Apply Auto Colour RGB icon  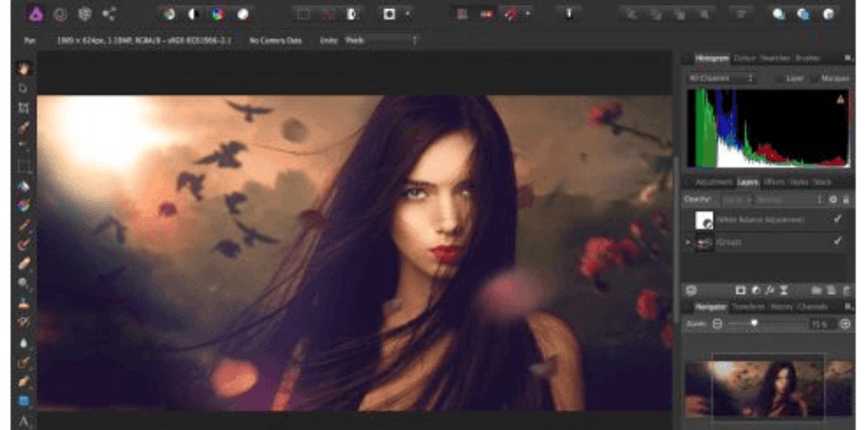pyautogui.click(x=217, y=14)
